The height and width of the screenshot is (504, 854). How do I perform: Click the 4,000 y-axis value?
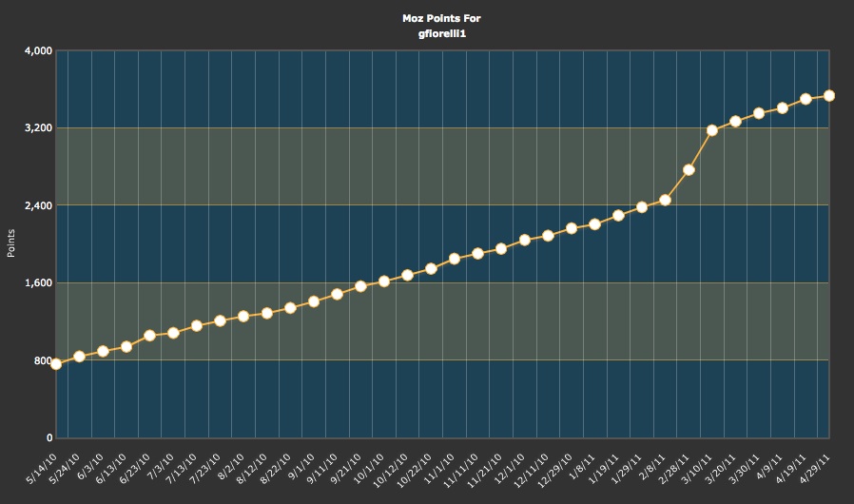click(x=37, y=50)
